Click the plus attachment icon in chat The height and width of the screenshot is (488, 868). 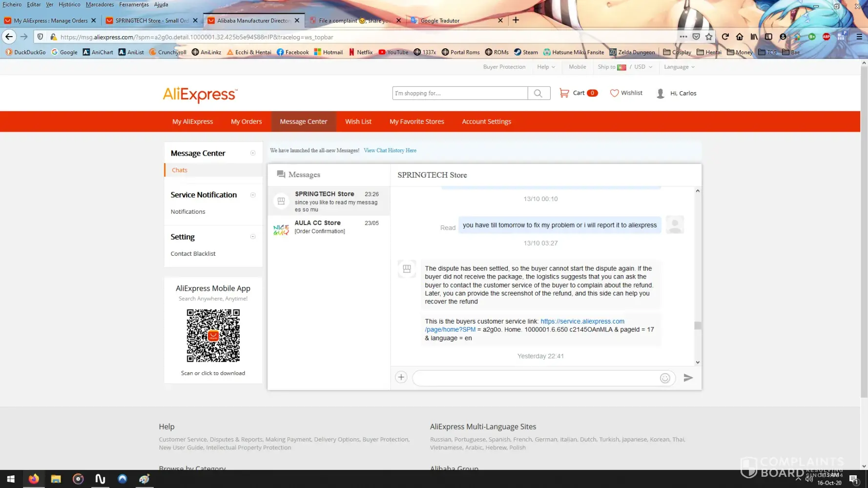[401, 377]
